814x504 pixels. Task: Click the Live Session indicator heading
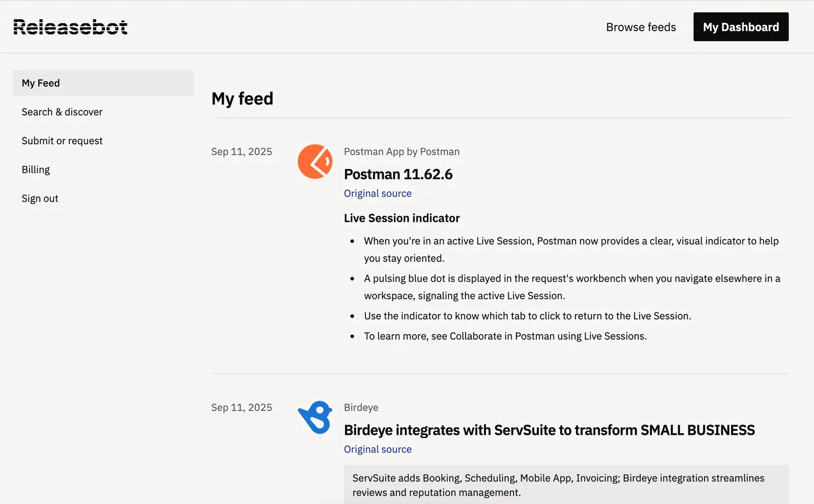tap(401, 218)
